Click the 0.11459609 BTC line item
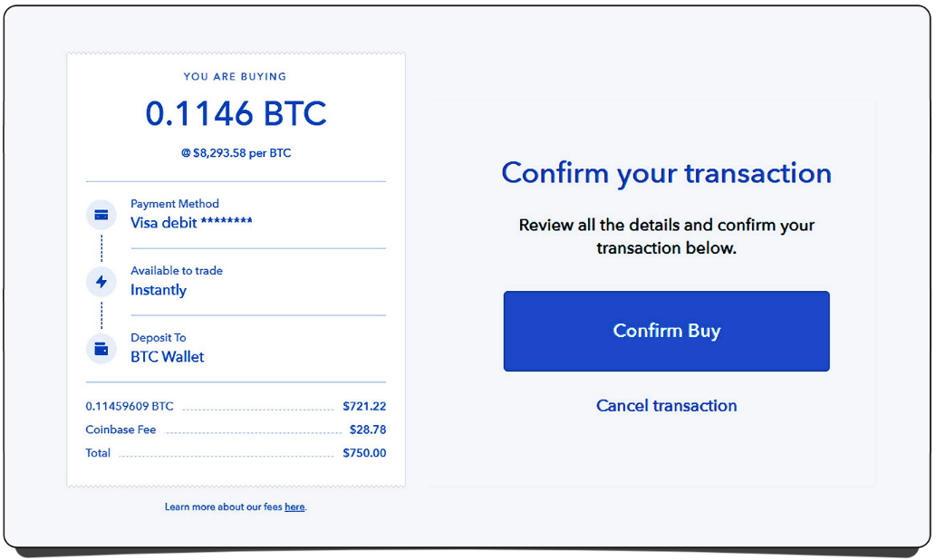Screen dimensions: 936x560 click(x=130, y=406)
